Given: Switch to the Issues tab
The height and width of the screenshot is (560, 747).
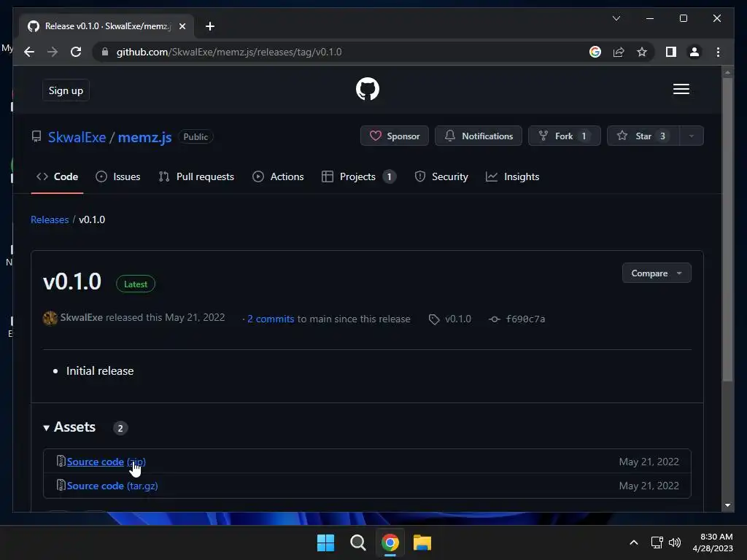Looking at the screenshot, I should tap(118, 176).
